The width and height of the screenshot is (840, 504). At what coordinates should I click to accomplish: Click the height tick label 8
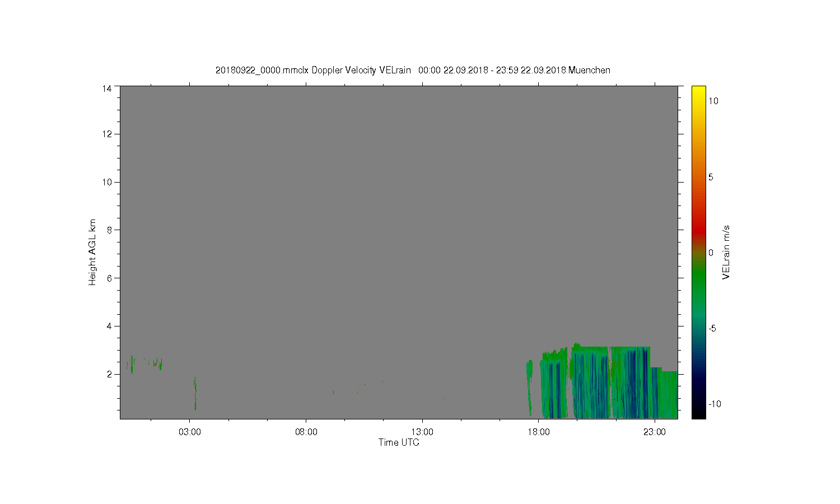pyautogui.click(x=110, y=230)
